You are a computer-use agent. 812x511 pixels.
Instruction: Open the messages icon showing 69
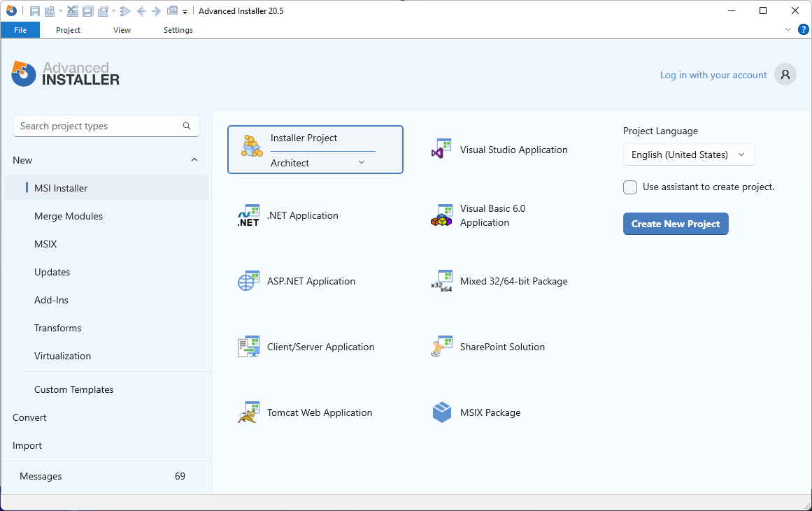click(x=173, y=11)
